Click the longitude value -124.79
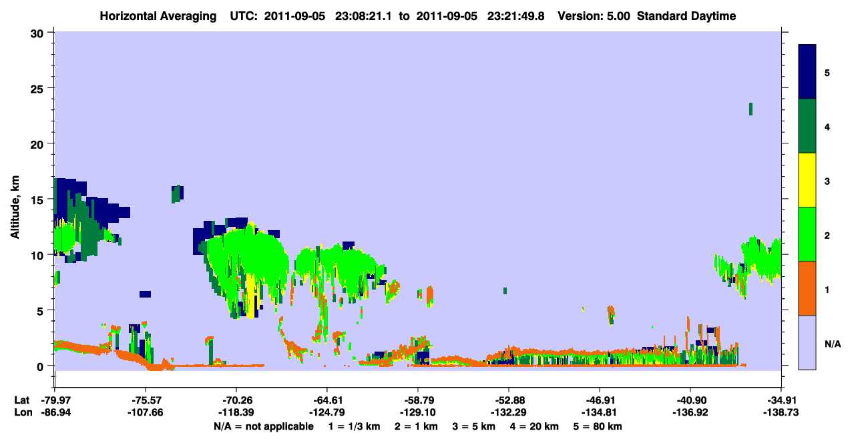 point(327,413)
